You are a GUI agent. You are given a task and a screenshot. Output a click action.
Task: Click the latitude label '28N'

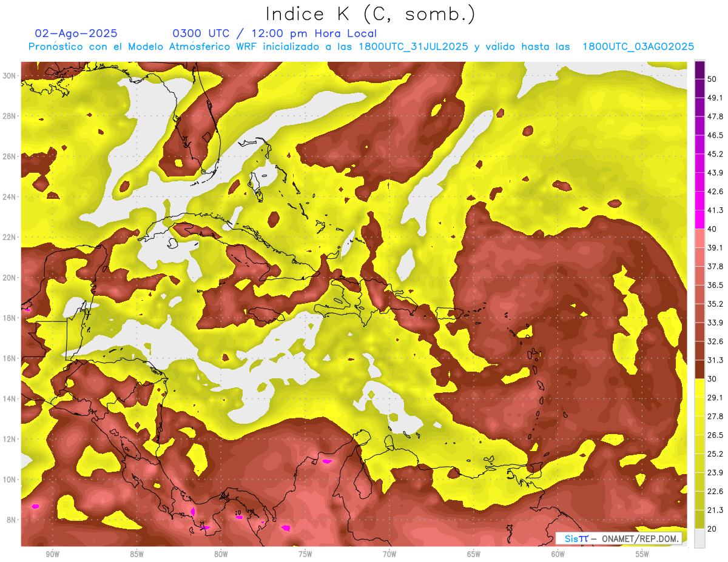click(9, 116)
